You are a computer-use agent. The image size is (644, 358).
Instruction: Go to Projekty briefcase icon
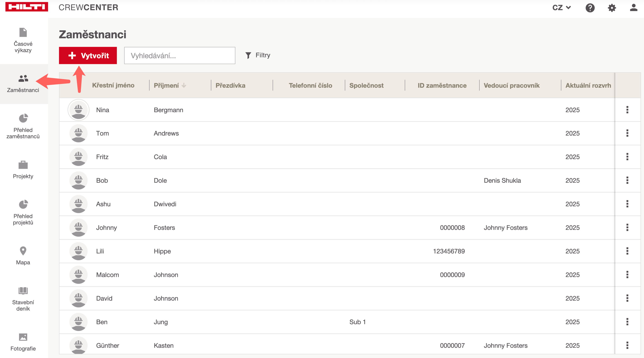click(23, 165)
